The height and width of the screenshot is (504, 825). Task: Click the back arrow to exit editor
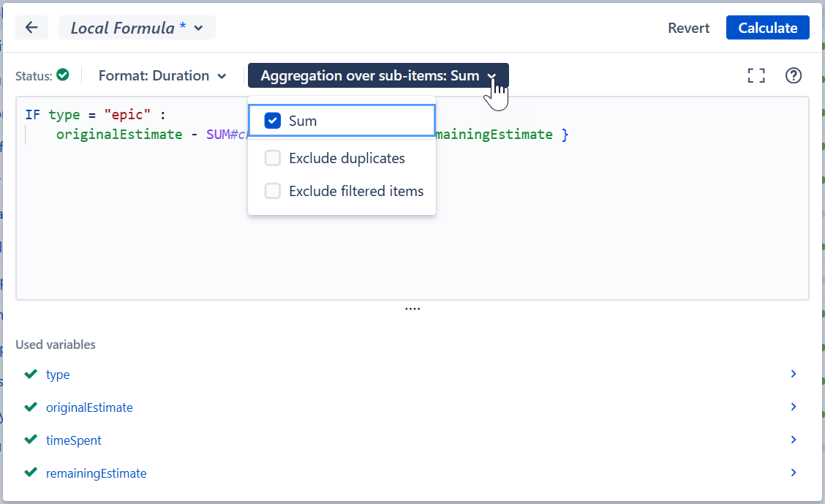click(31, 27)
